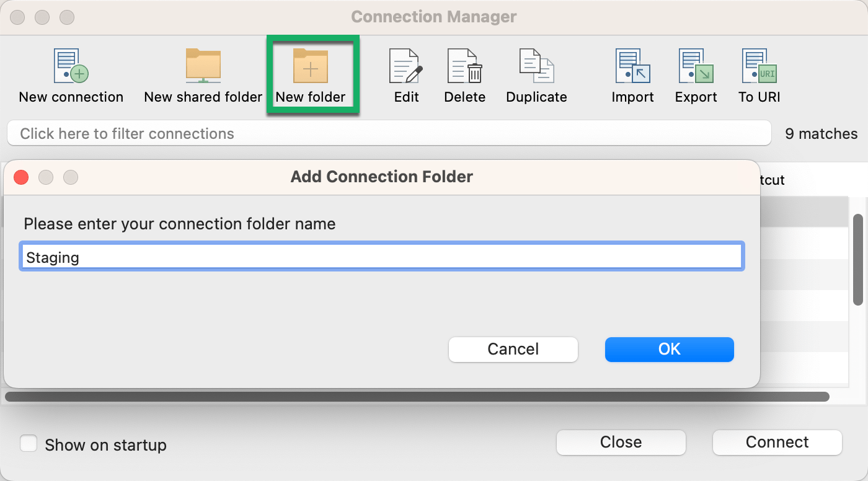This screenshot has height=481, width=868.
Task: Close the Add Connection Folder dialog window
Action: (x=21, y=177)
